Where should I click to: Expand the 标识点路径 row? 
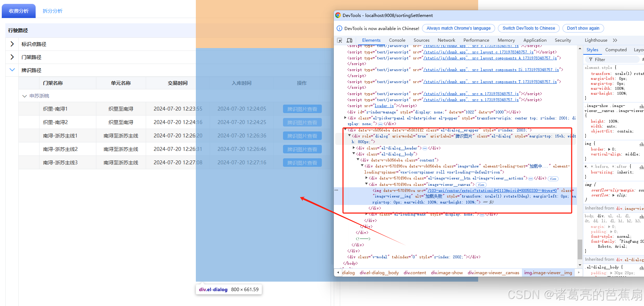point(12,44)
